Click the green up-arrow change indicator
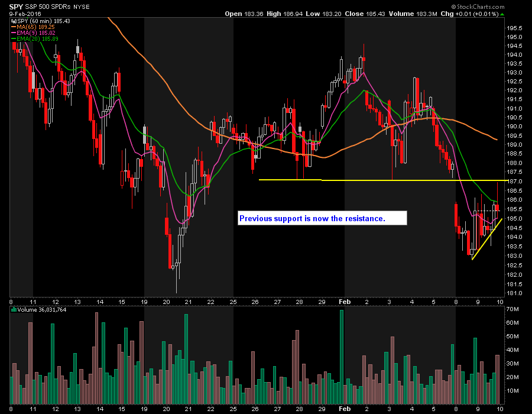 click(x=502, y=14)
